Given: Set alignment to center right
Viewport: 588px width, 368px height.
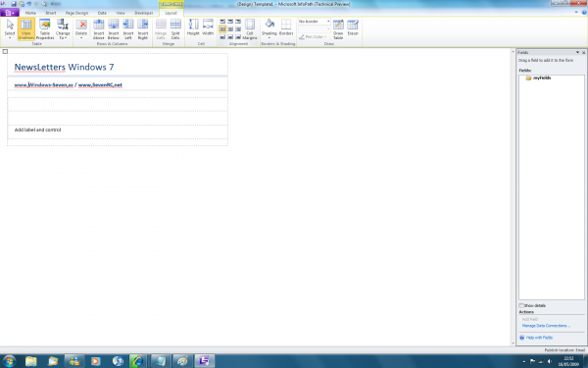Looking at the screenshot, I should [238, 29].
